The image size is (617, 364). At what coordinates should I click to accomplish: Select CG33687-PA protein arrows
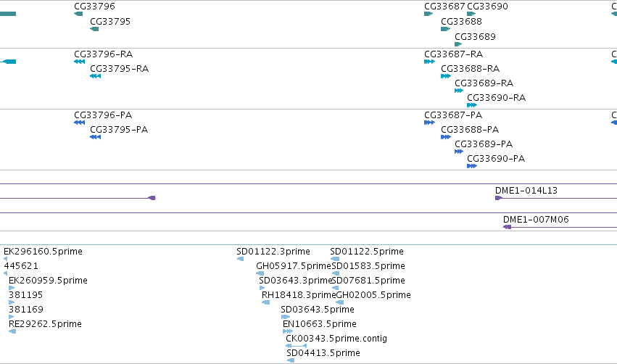coord(430,123)
